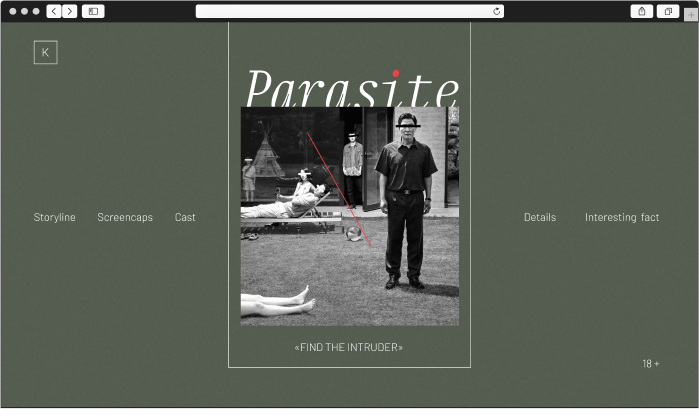Click the «FIND THE INTRUDER» caption
The height and width of the screenshot is (417, 699).
349,347
